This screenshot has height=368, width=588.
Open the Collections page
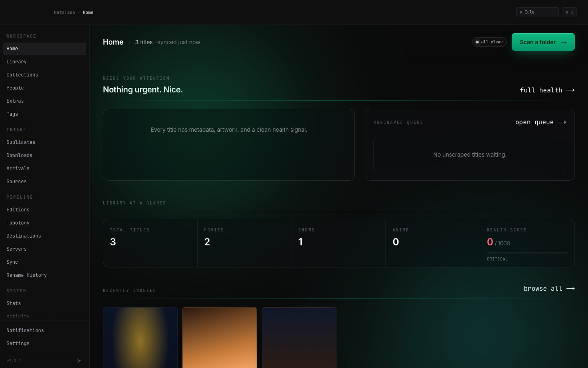pos(45,75)
